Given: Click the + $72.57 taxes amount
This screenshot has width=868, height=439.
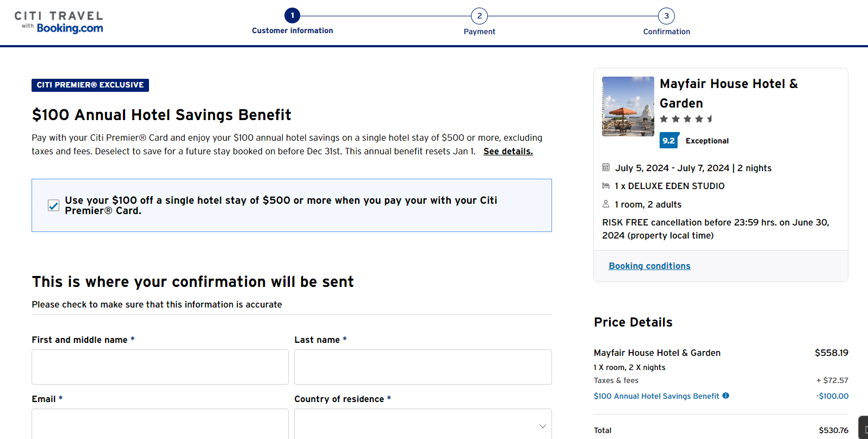Looking at the screenshot, I should click(x=832, y=380).
